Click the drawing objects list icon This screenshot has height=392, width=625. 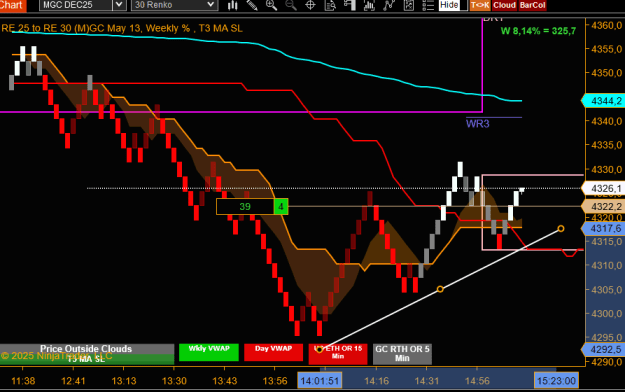coord(409,5)
